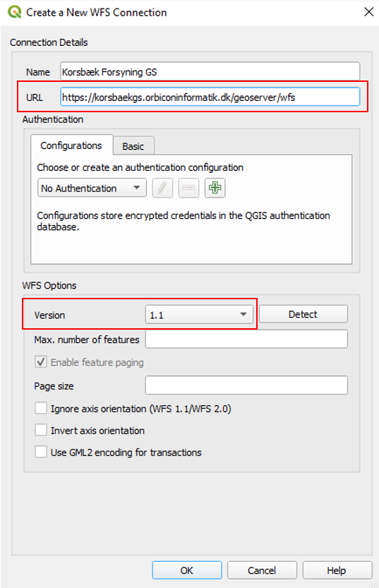
Task: Select the Configurations tab
Action: pos(71,145)
